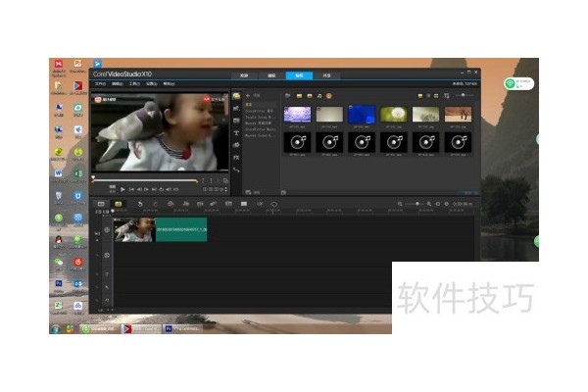The width and height of the screenshot is (588, 392).
Task: Switch to the Share (共享) tab
Action: (x=326, y=75)
